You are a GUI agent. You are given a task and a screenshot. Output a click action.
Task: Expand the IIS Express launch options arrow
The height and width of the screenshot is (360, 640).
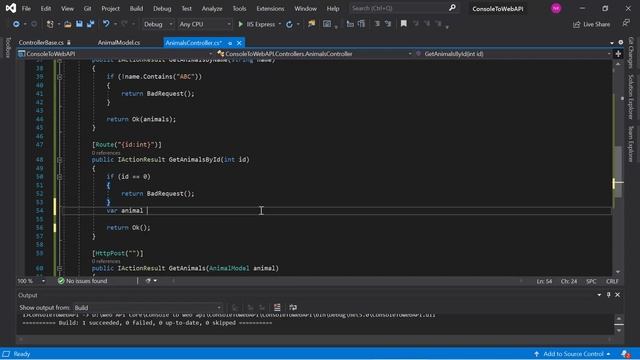click(x=280, y=24)
